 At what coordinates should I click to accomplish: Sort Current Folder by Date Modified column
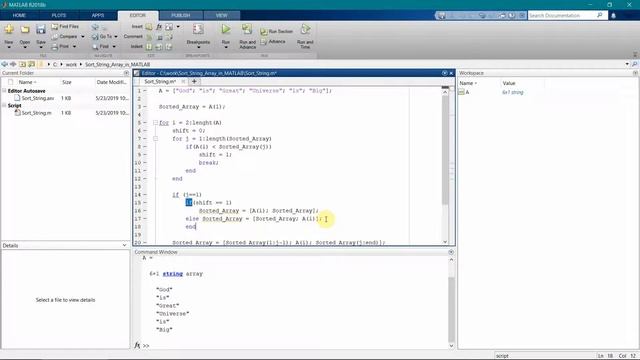[111, 82]
